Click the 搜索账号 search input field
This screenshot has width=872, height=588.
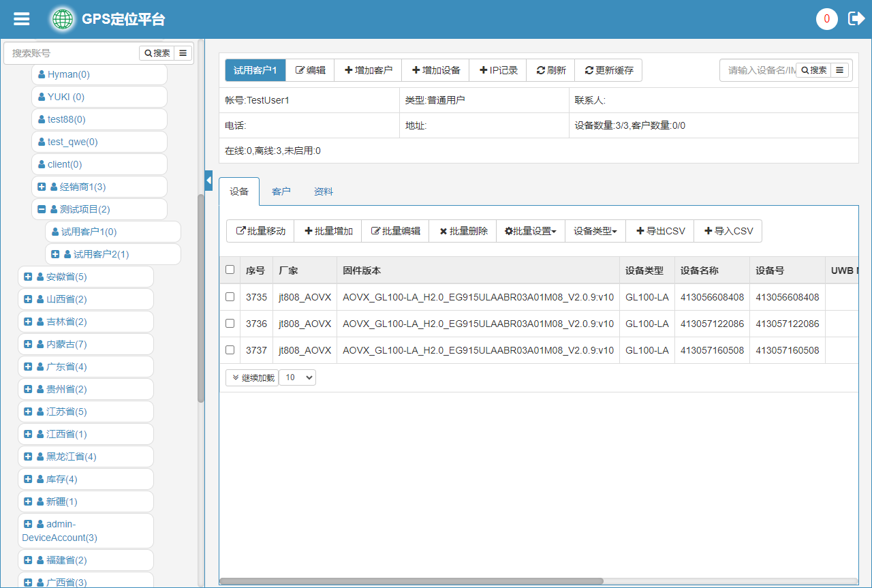pyautogui.click(x=72, y=53)
